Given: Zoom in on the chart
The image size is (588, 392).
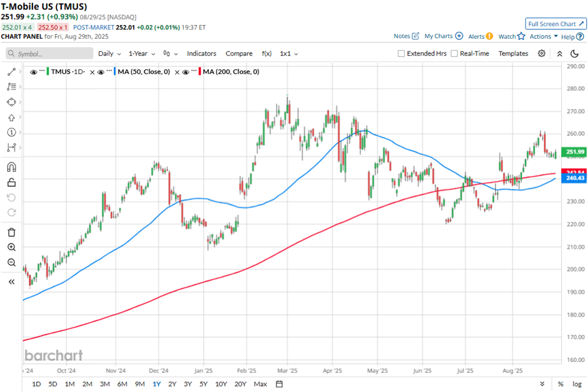Looking at the screenshot, I should (x=11, y=248).
